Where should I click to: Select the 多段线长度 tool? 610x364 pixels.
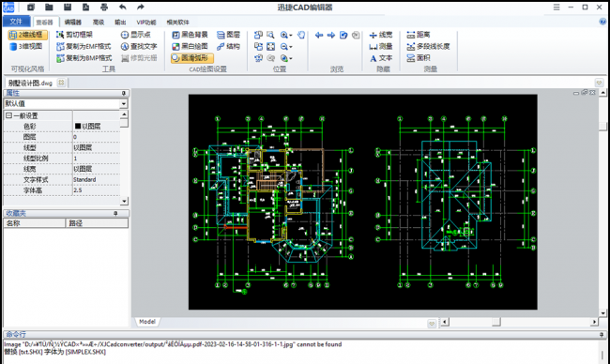coord(428,46)
